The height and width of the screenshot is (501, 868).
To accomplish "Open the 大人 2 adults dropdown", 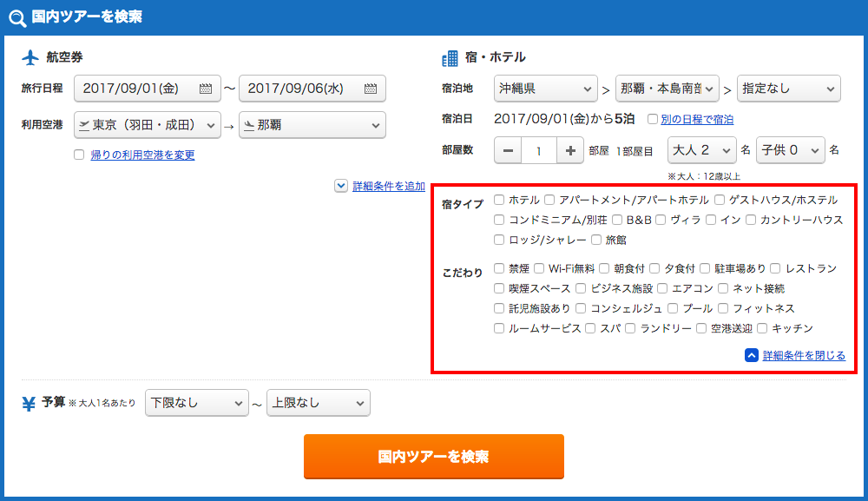I will point(702,150).
